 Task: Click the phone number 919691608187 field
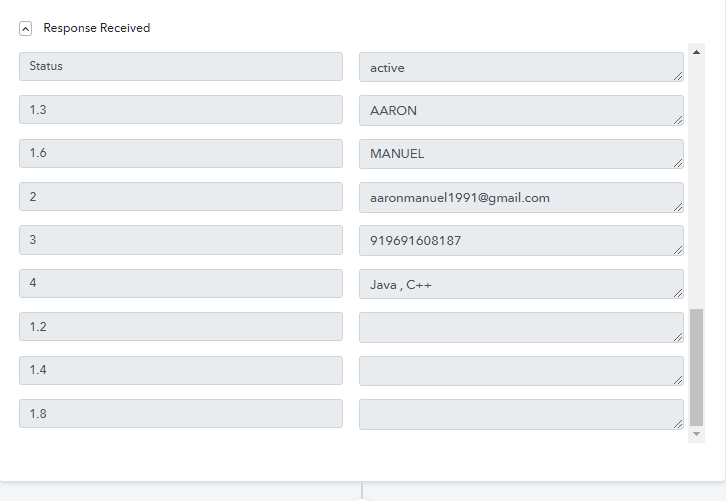tap(520, 240)
